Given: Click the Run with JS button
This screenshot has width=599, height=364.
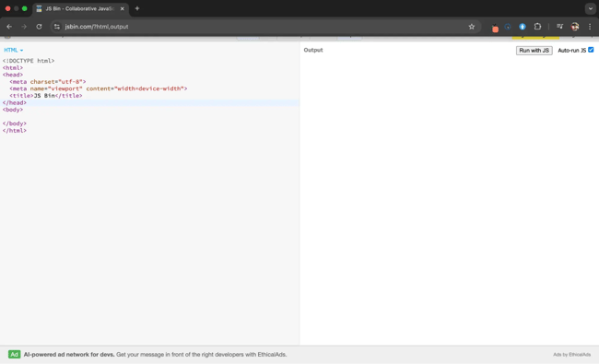Looking at the screenshot, I should coord(534,51).
